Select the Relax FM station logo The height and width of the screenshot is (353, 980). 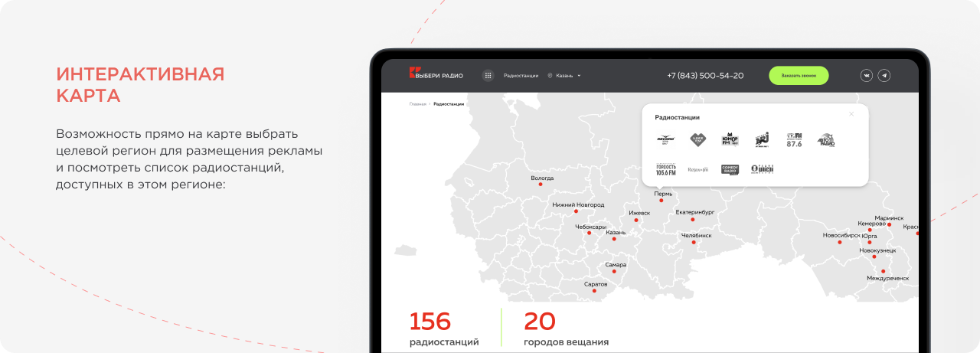pyautogui.click(x=697, y=169)
